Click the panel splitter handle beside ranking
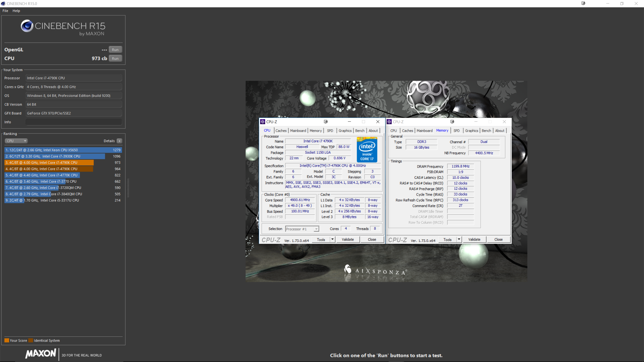This screenshot has height=362, width=644. 128,188
